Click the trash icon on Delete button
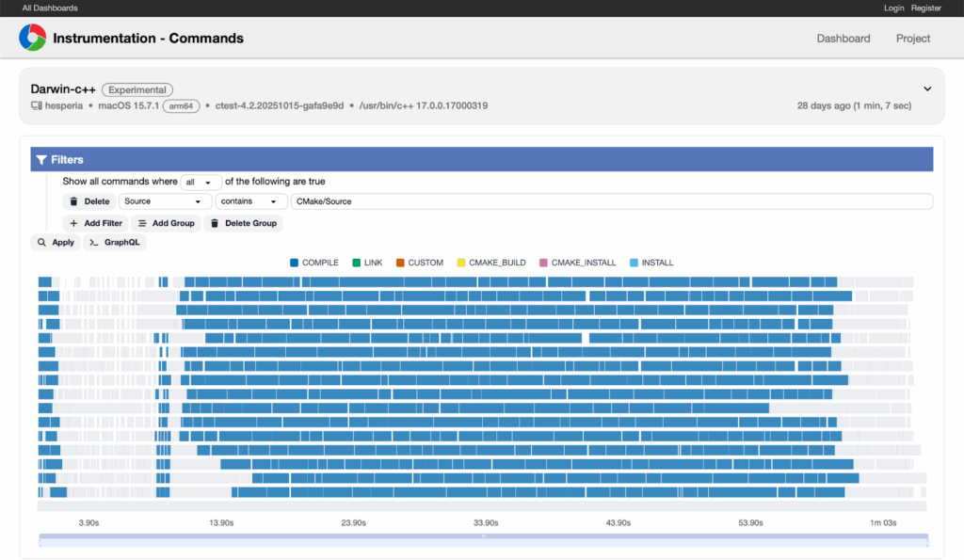The height and width of the screenshot is (560, 964). (x=73, y=201)
